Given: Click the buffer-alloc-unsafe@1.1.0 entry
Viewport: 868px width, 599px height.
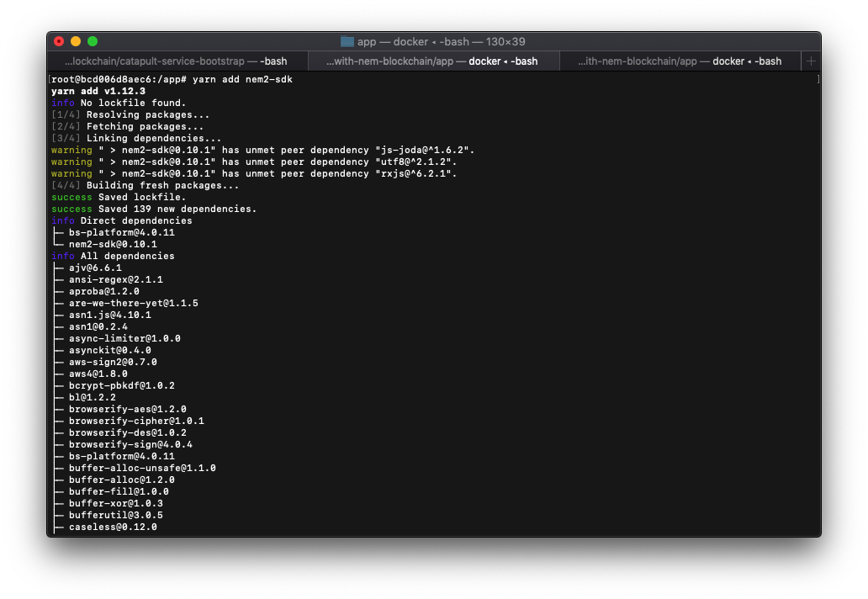Looking at the screenshot, I should tap(142, 468).
